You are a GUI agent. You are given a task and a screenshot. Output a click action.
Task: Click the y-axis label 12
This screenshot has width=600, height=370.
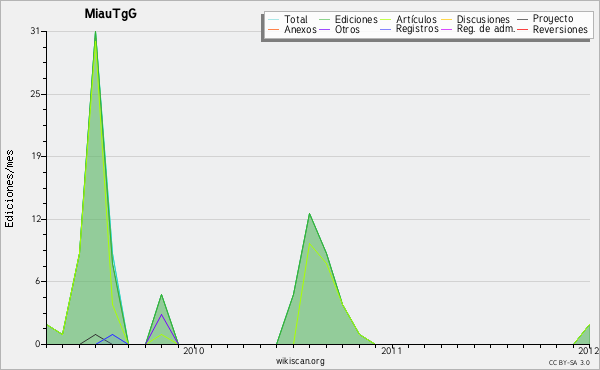pyautogui.click(x=36, y=219)
